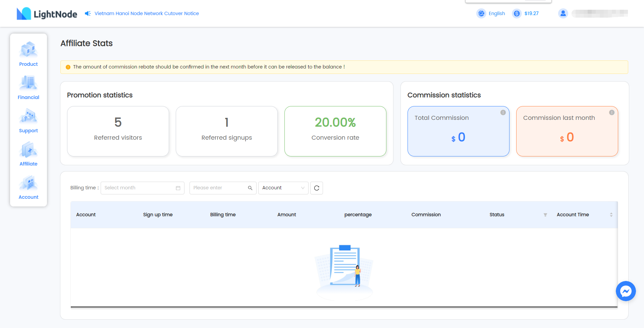Click the warning icon in commission notice
The width and height of the screenshot is (644, 328).
(68, 67)
